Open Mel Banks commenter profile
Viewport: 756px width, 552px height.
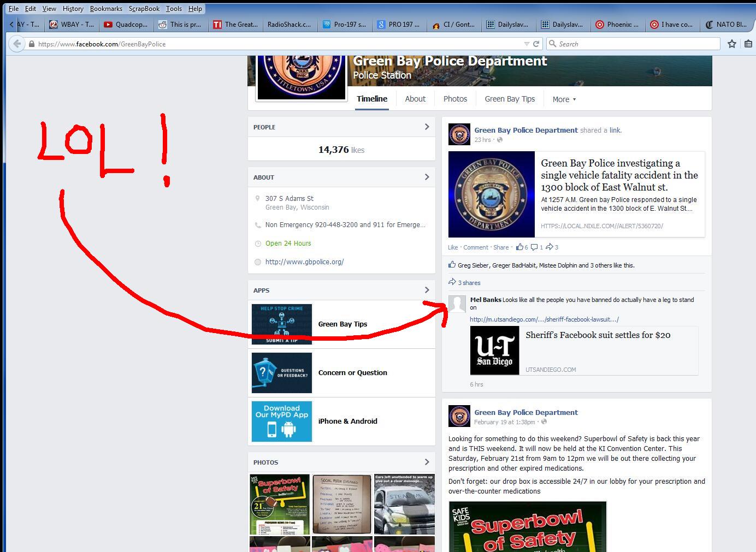click(486, 300)
